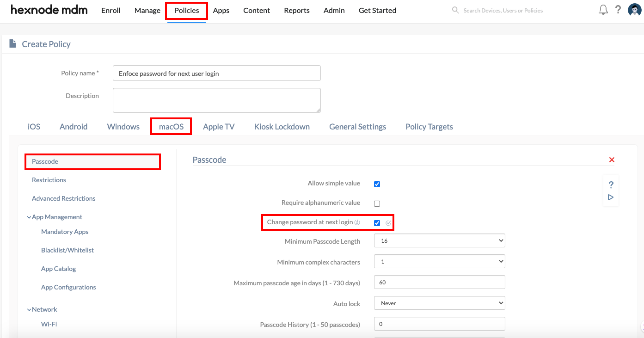Select the macOS tab
Viewport: 644px width, 338px height.
171,127
